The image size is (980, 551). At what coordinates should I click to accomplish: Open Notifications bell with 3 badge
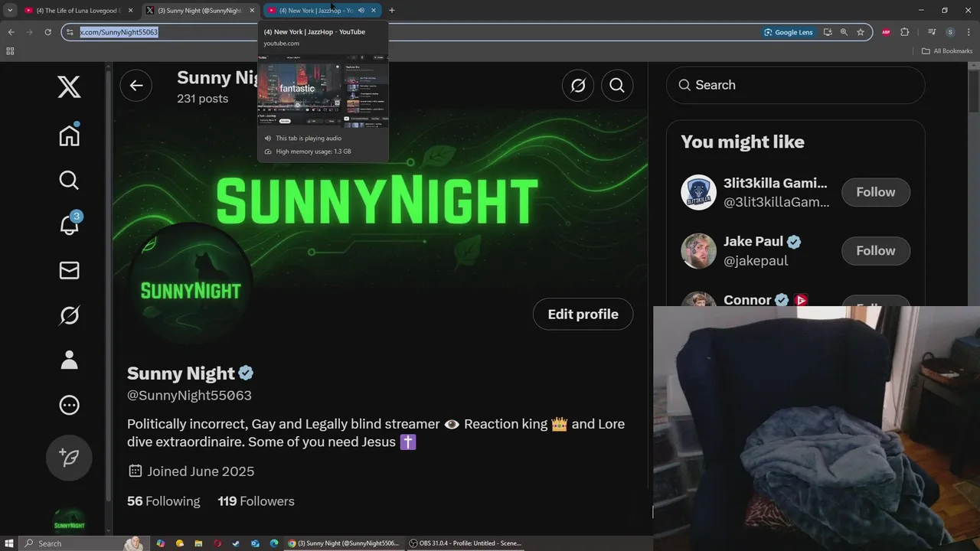coord(69,223)
